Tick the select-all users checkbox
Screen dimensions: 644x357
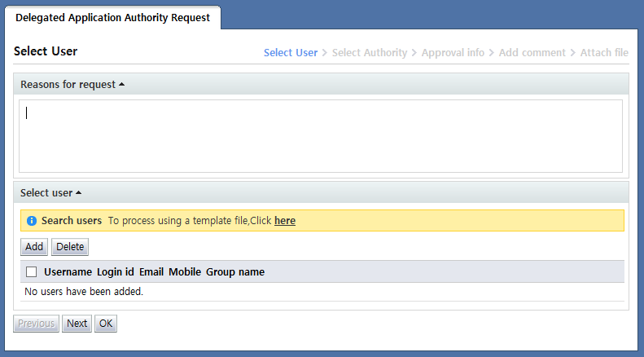32,271
